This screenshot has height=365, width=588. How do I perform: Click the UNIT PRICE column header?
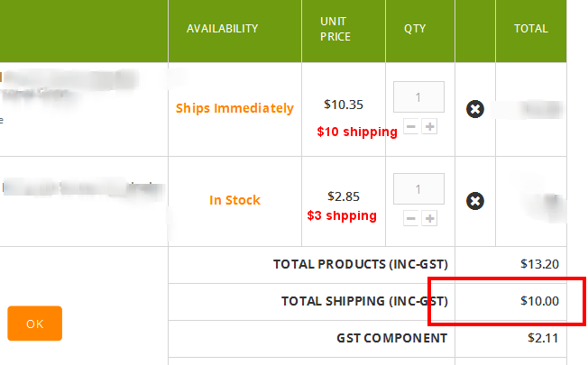click(335, 29)
